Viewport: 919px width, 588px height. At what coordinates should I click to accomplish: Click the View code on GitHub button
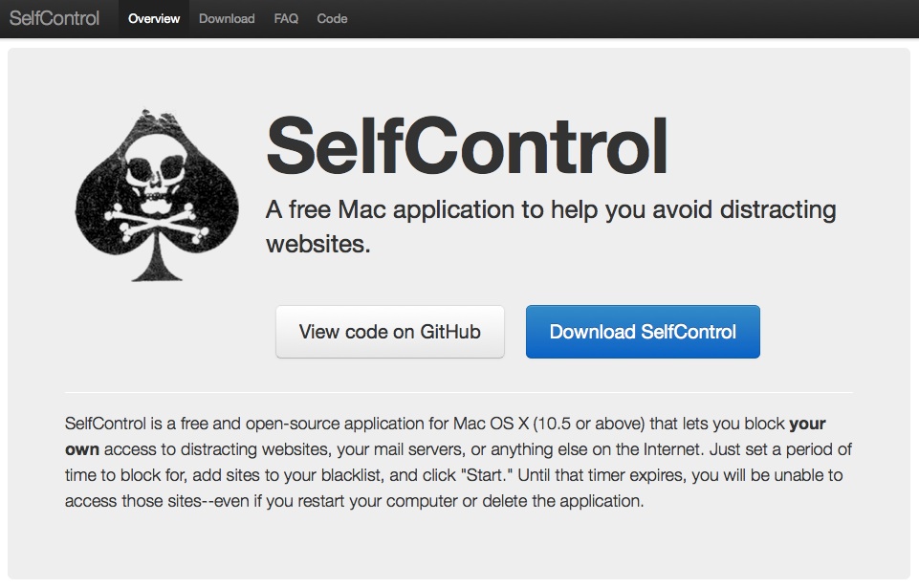[x=390, y=332]
